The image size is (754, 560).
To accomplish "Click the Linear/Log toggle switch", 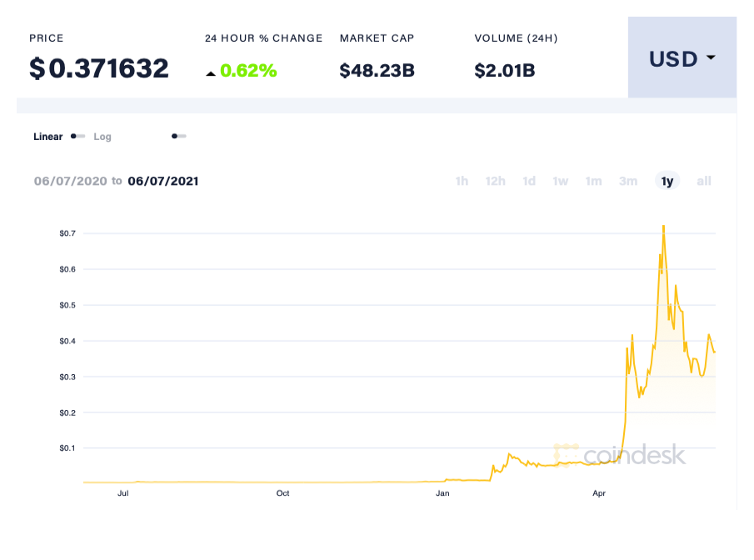I will point(77,136).
